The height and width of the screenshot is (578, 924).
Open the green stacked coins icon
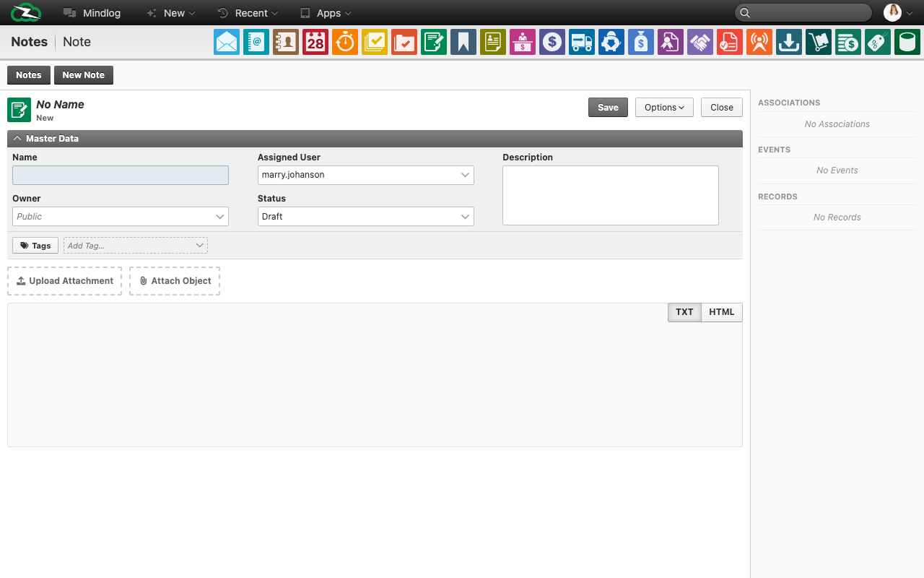848,42
